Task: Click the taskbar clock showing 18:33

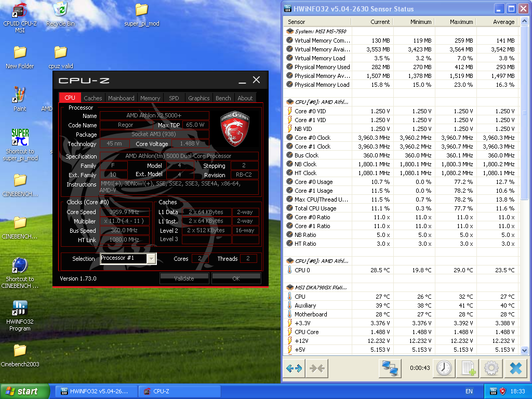Action: [x=518, y=391]
